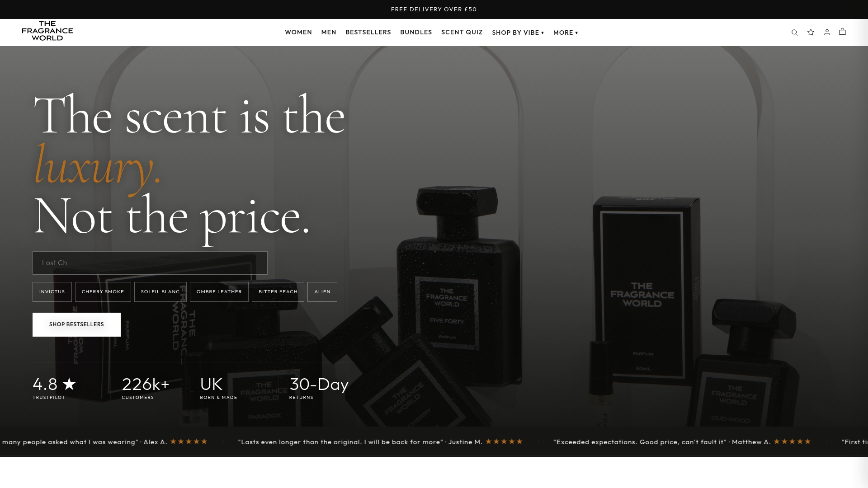This screenshot has height=488, width=868.
Task: Focus the fragrance search input field
Action: point(150,263)
